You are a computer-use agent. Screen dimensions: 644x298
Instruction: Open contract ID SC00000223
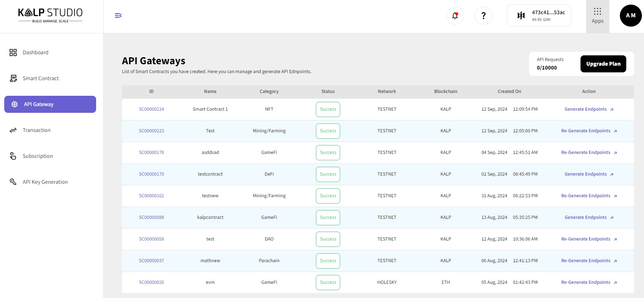151,131
